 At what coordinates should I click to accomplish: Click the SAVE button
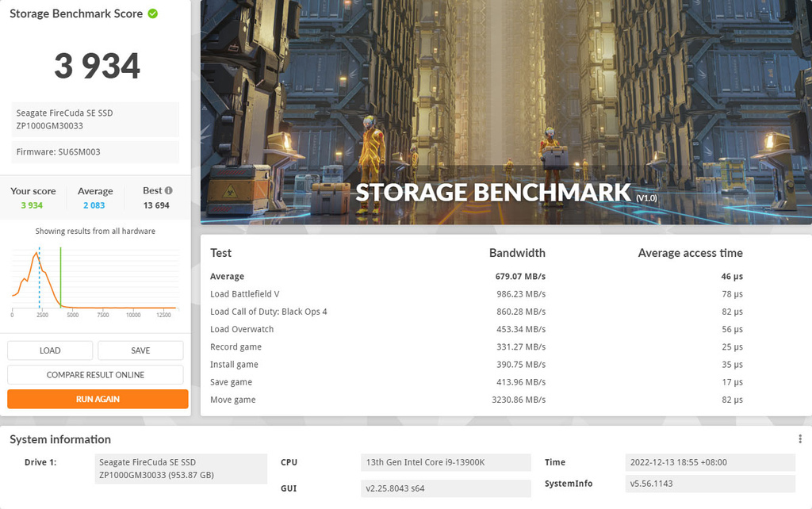[x=140, y=350]
